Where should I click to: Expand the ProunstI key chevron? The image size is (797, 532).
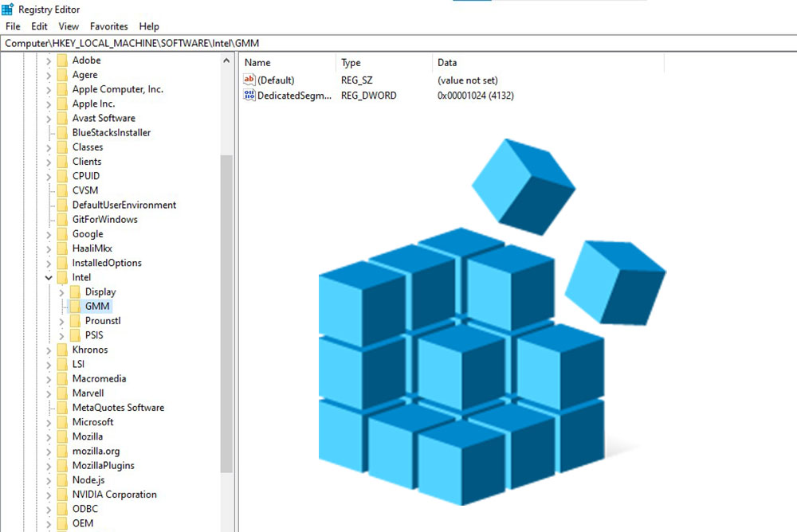[x=61, y=320]
